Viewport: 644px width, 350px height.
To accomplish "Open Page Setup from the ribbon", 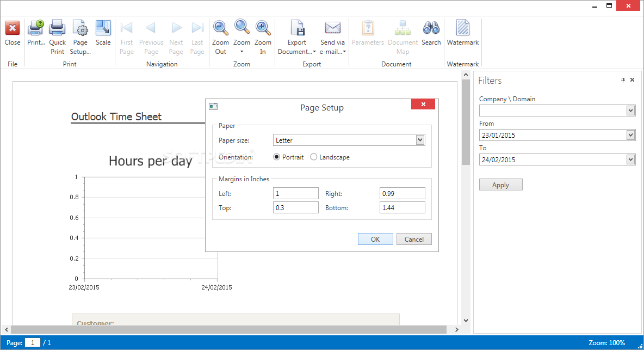I will [x=80, y=28].
